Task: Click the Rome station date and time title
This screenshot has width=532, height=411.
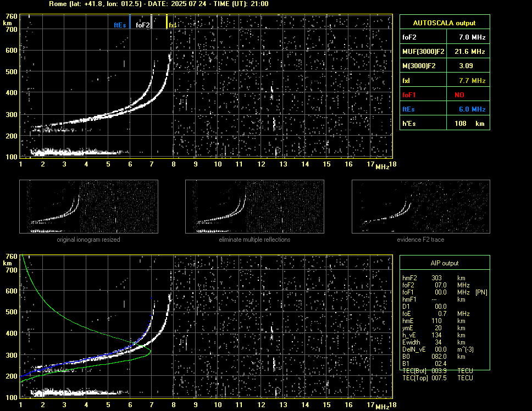Action: 158,4
